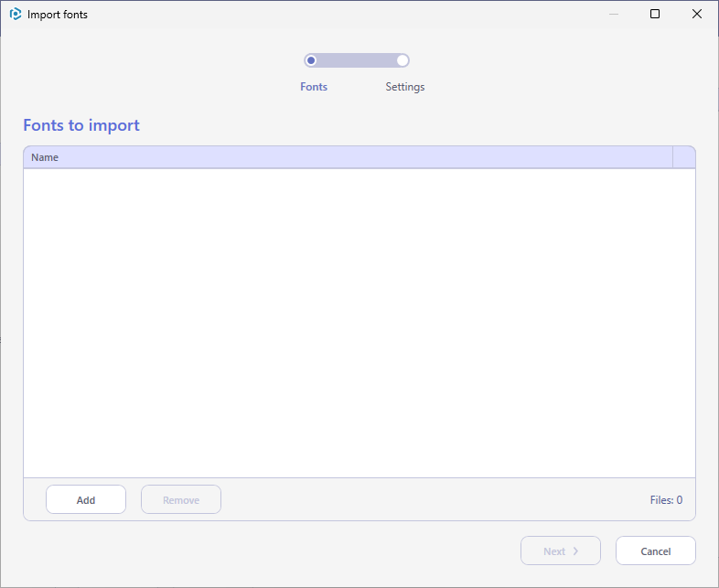Click the Add button to add fonts
The height and width of the screenshot is (588, 719).
86,499
